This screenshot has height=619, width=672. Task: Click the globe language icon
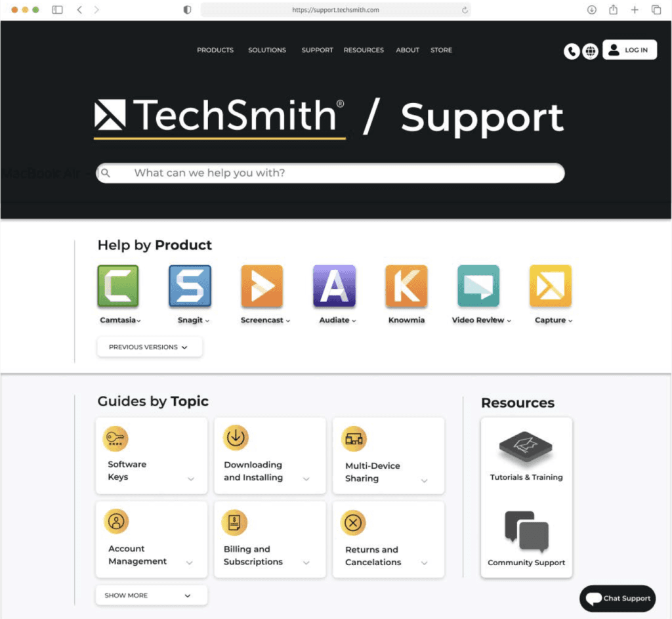point(590,51)
